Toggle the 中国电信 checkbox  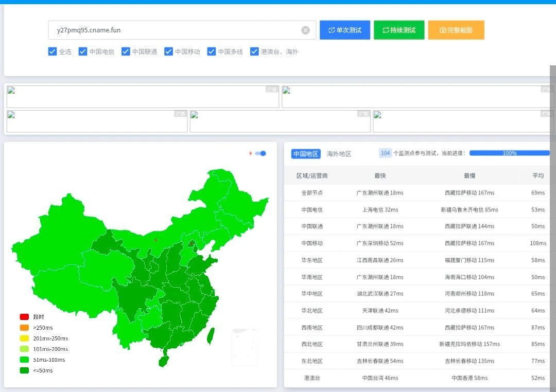point(83,51)
